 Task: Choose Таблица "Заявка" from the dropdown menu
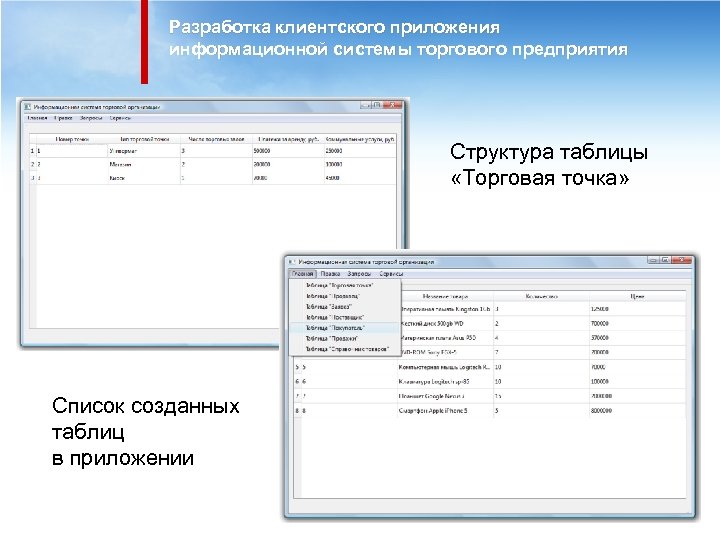(345, 307)
